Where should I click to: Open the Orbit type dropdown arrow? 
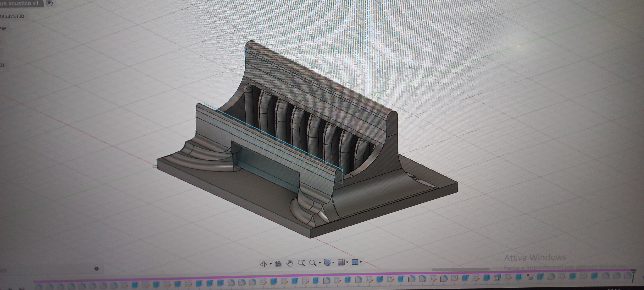point(271,264)
